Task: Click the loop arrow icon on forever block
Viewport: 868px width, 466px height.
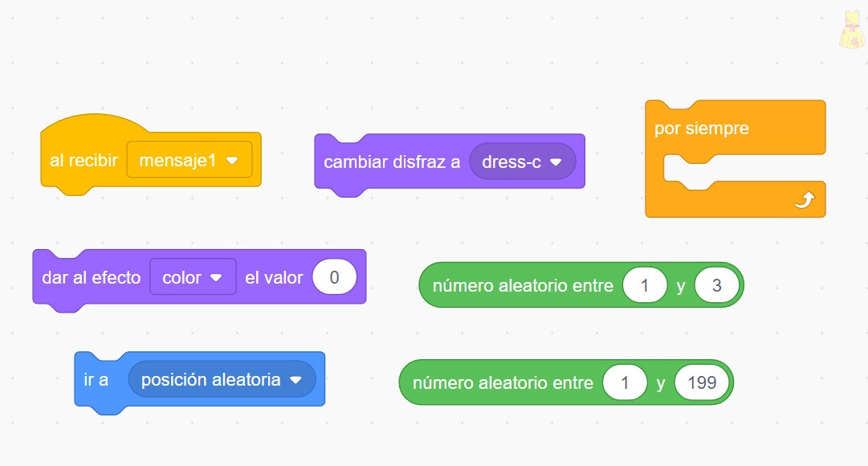Action: [x=804, y=202]
